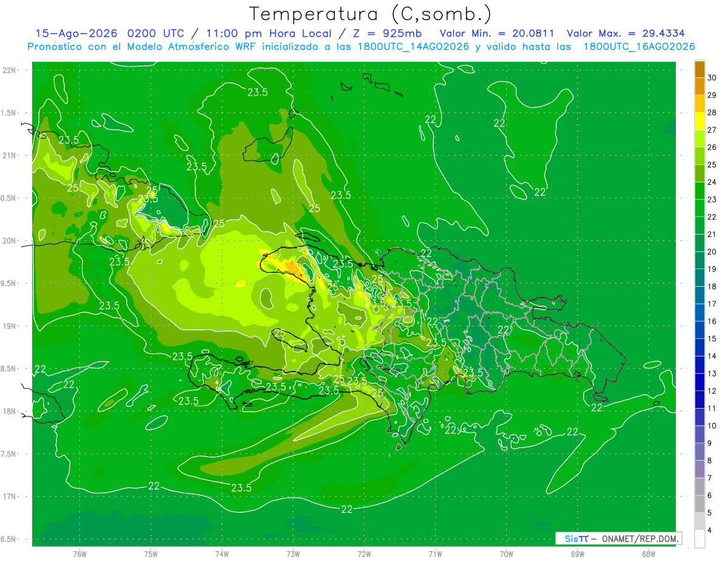
Task: Click the '72W' longitude axis label
Action: (364, 554)
